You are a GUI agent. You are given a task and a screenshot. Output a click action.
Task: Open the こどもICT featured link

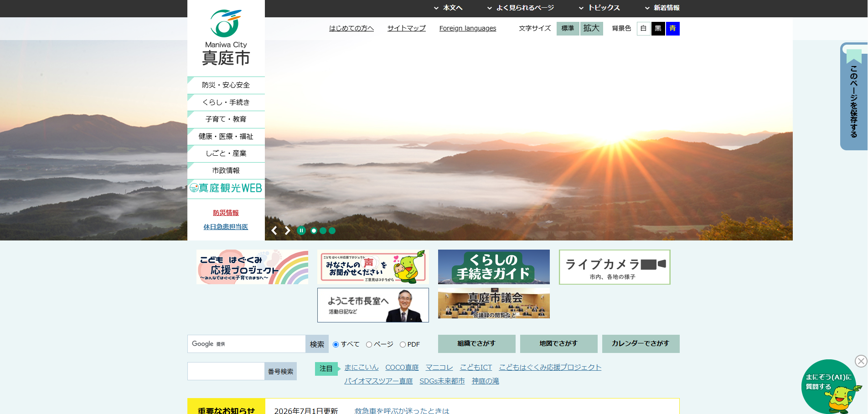[476, 368]
